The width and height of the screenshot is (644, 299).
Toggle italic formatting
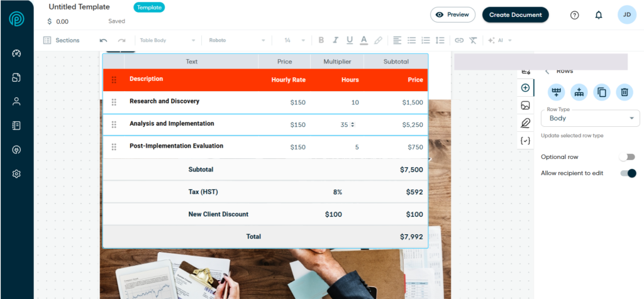(x=335, y=40)
